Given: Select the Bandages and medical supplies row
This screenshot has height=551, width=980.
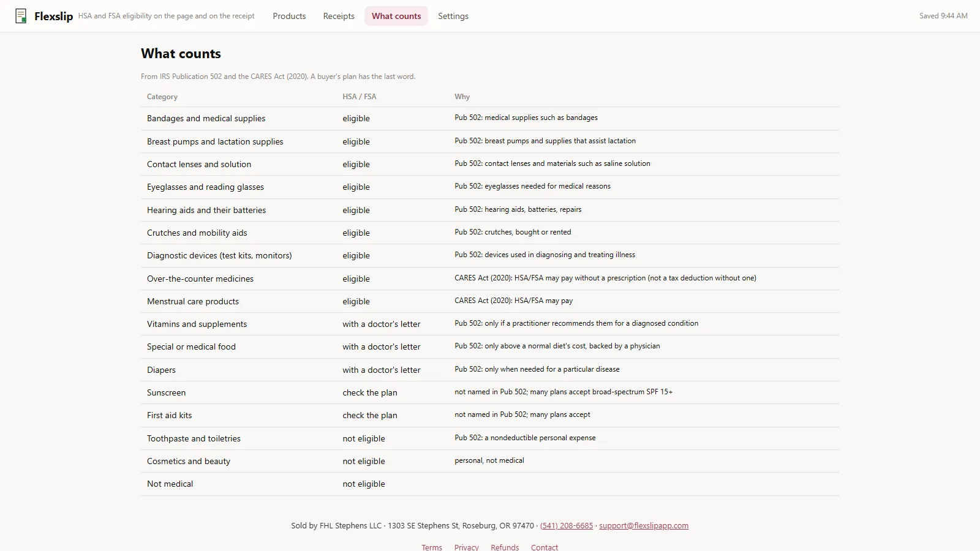Looking at the screenshot, I should pos(490,118).
